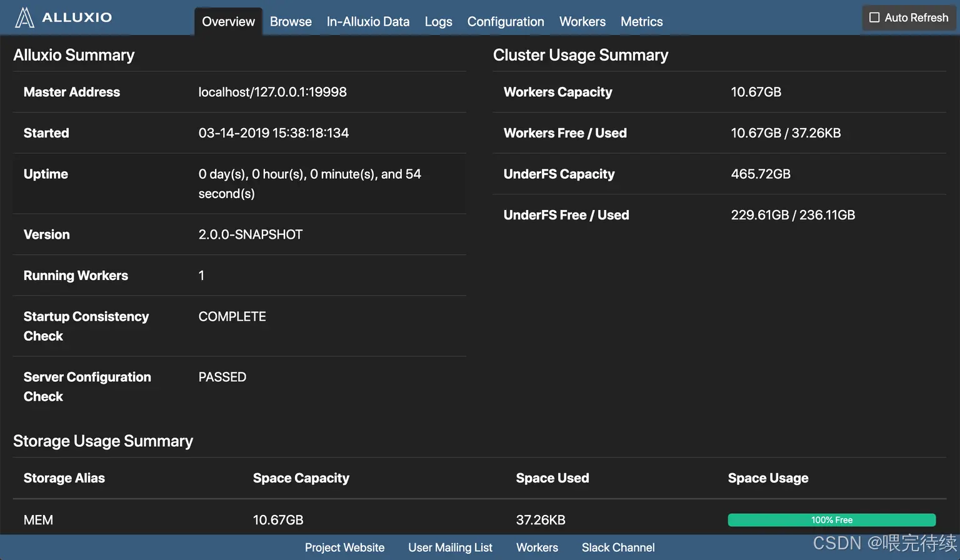
Task: Click the Cluster Usage Summary heading
Action: tap(581, 55)
